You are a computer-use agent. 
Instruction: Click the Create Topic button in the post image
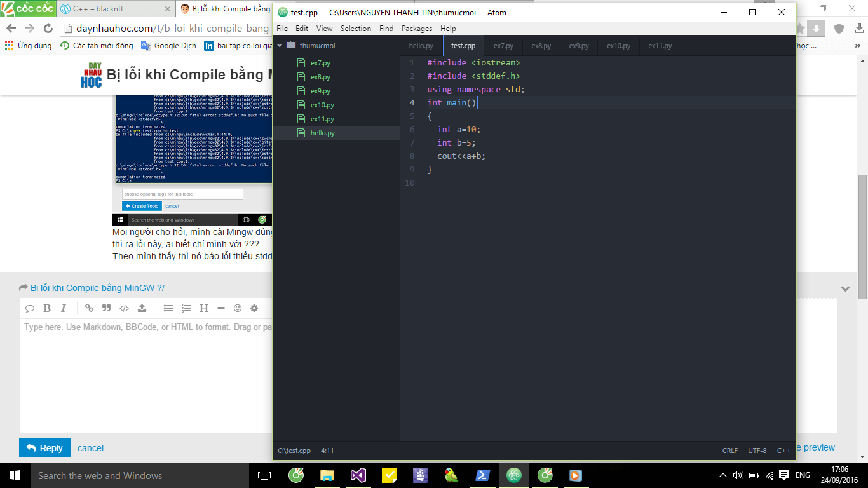[x=142, y=206]
